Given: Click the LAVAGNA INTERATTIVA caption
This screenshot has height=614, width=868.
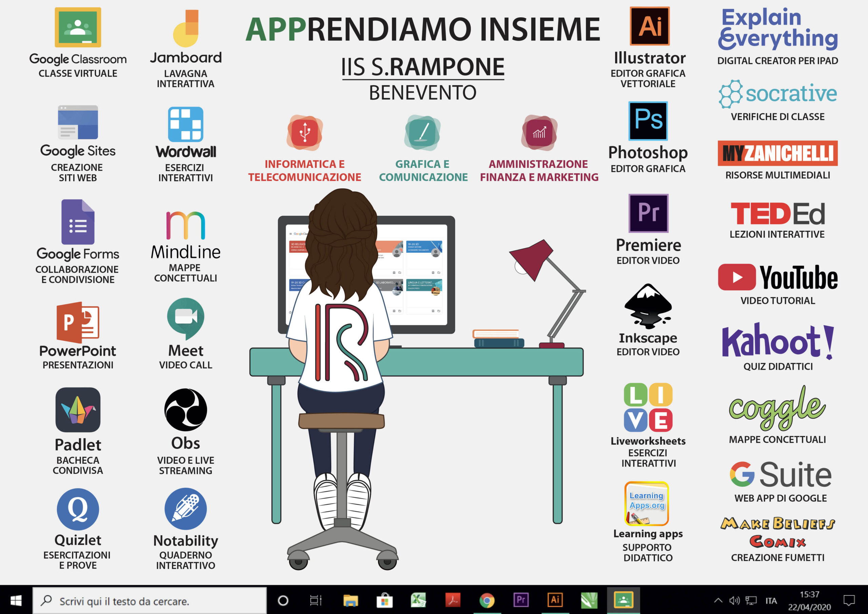Looking at the screenshot, I should point(185,79).
